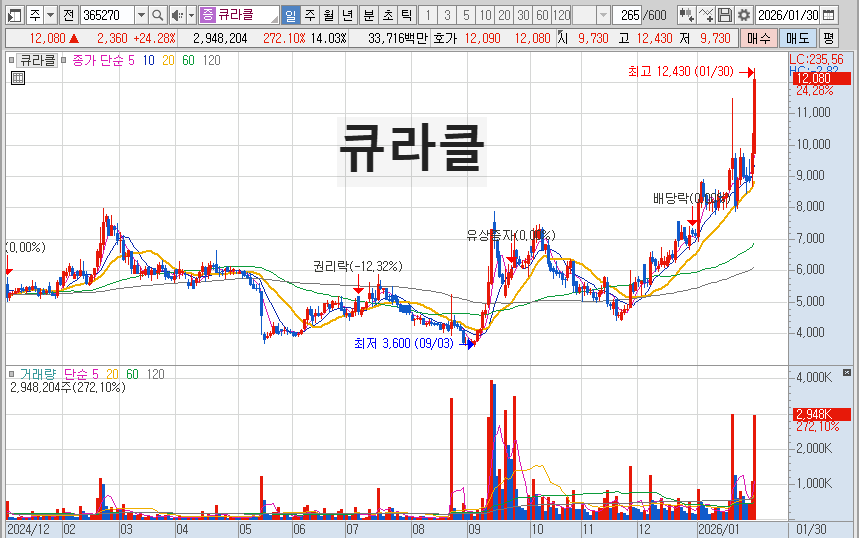Image resolution: width=859 pixels, height=538 pixels.
Task: Click the 33,716백만 trading value
Action: click(397, 38)
